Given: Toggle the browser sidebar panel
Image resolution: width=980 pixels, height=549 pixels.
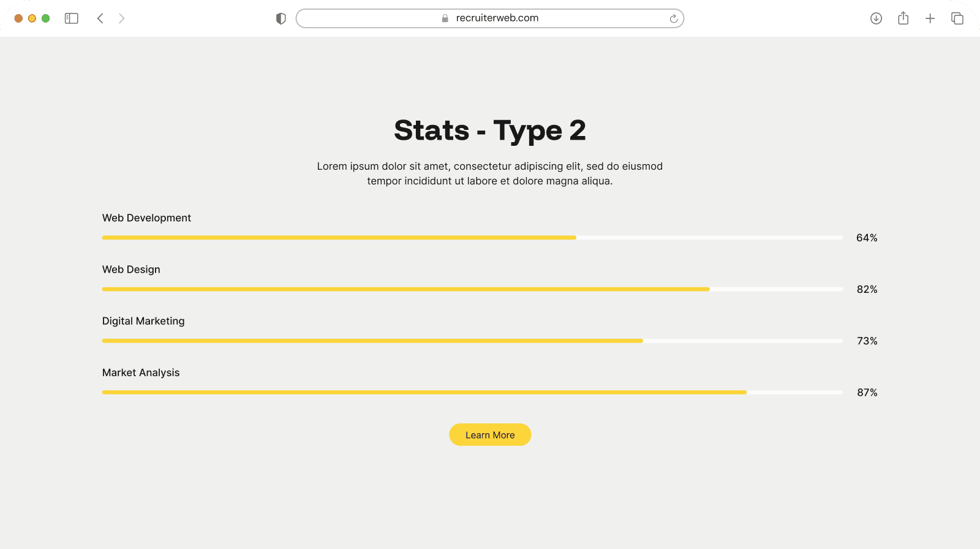Looking at the screenshot, I should [x=72, y=18].
